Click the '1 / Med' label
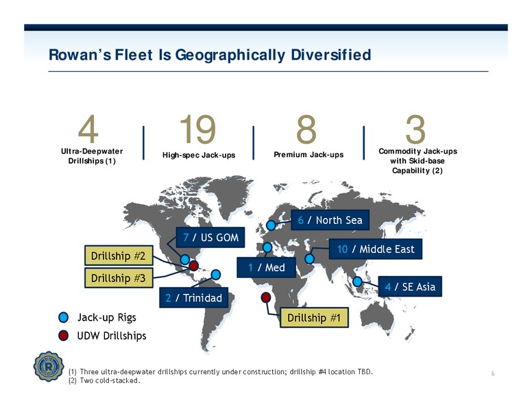This screenshot has height=411, width=532. click(266, 268)
